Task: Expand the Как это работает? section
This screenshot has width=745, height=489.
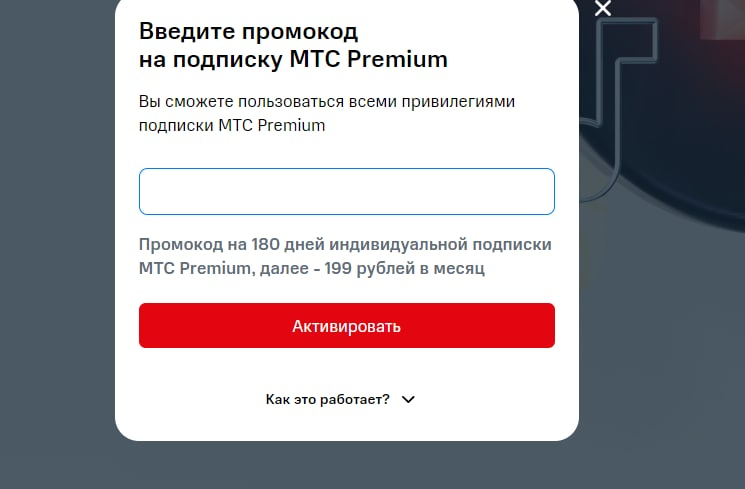Action: tap(328, 399)
